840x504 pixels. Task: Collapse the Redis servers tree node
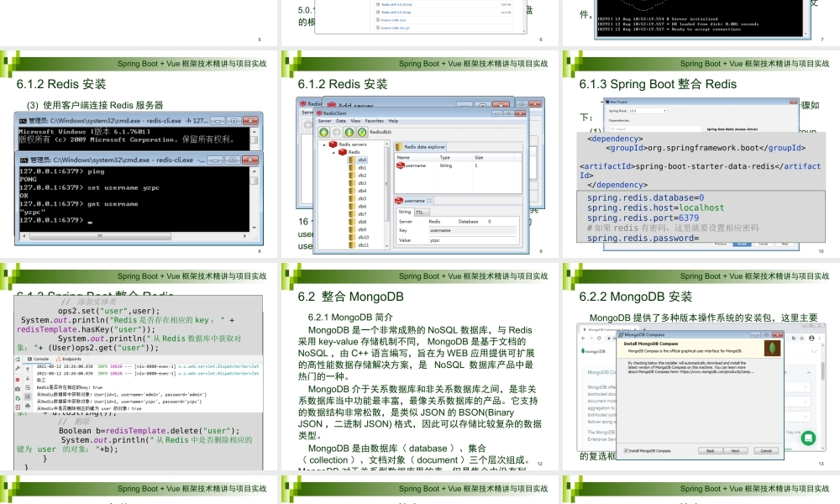[x=326, y=144]
